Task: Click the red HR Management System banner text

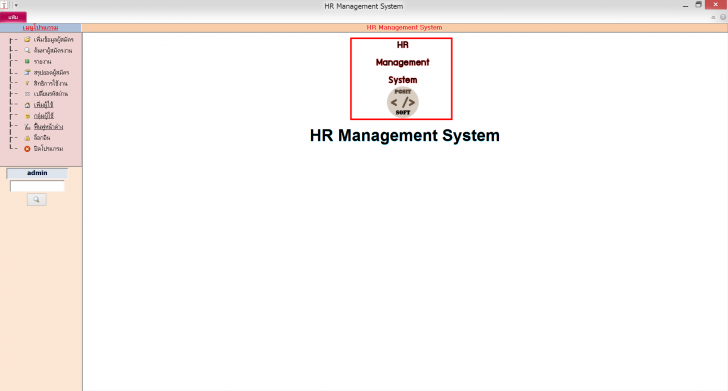Action: (x=404, y=27)
